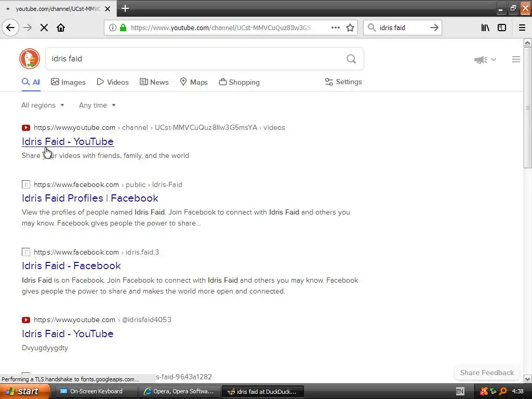Switch to the Videos tab

point(113,82)
